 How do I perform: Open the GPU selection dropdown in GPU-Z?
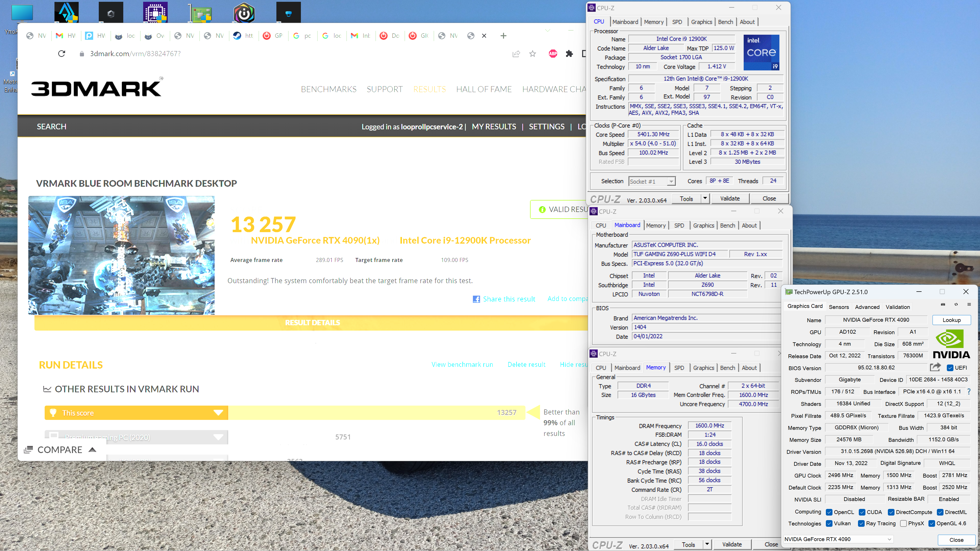838,539
